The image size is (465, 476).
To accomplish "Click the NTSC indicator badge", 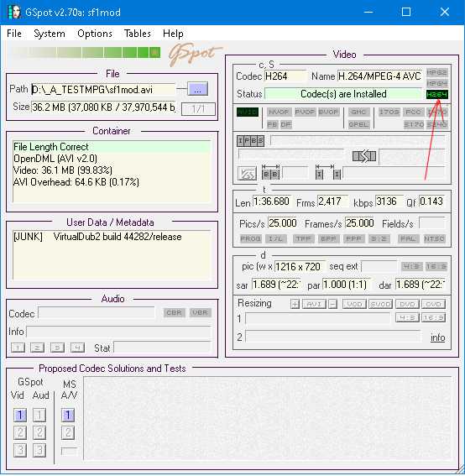I will pyautogui.click(x=434, y=238).
